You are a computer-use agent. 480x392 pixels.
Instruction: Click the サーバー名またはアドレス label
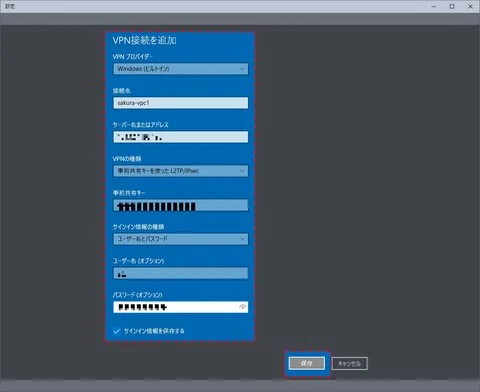[140, 125]
